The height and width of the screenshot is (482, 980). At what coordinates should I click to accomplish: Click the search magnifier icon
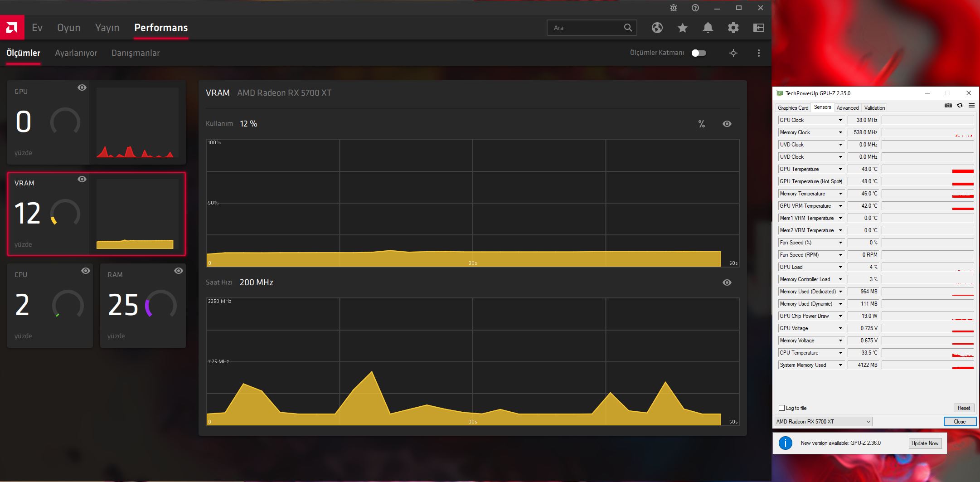(628, 28)
